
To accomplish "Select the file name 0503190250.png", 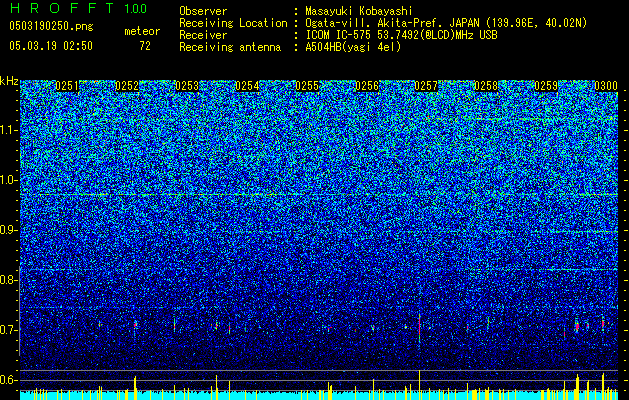I will tap(51, 27).
